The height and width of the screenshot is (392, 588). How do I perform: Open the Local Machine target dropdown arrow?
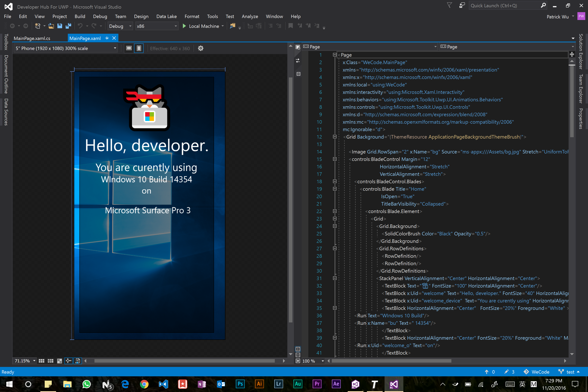pyautogui.click(x=222, y=26)
